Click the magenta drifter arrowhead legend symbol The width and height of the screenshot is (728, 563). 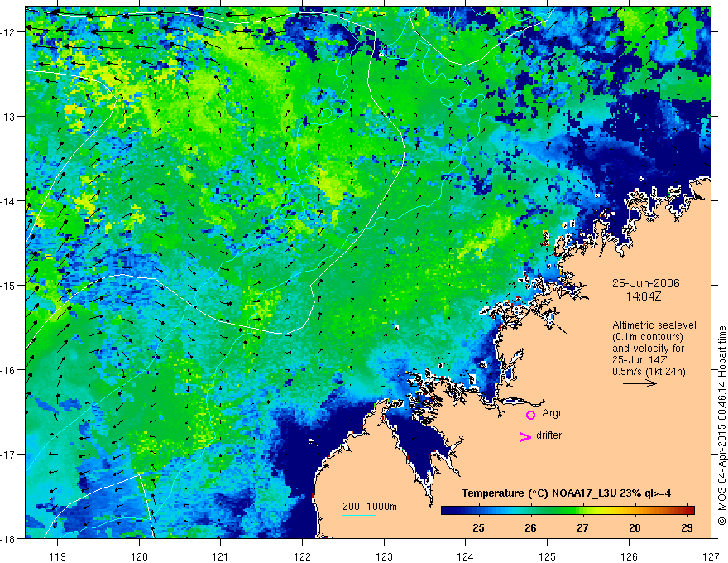(525, 436)
